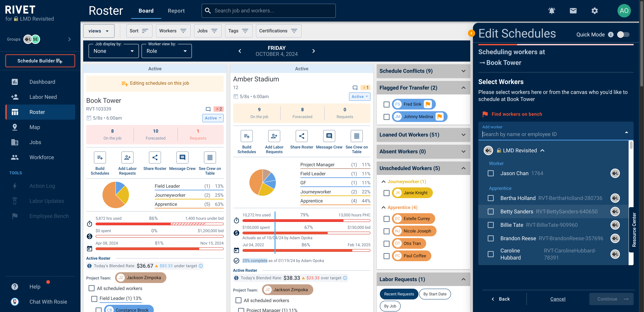This screenshot has width=644, height=312.
Task: Click Book Tower hours used progress bar
Action: click(x=159, y=224)
